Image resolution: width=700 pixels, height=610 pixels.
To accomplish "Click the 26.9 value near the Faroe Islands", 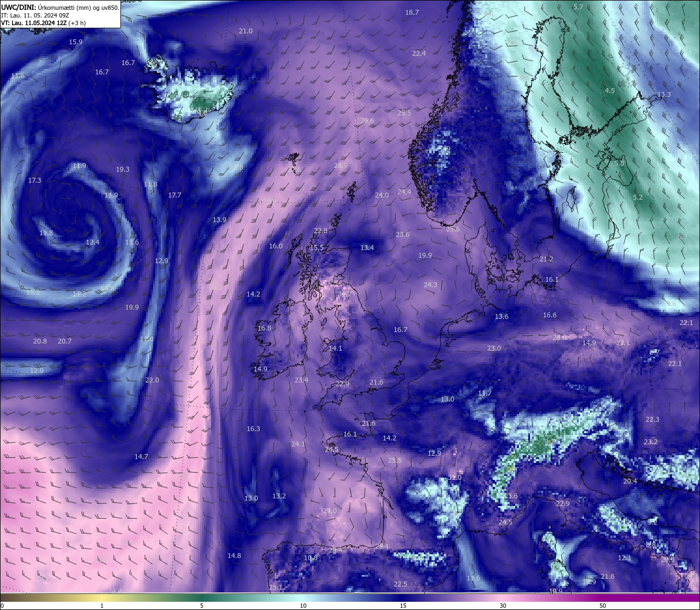I will pos(341,166).
